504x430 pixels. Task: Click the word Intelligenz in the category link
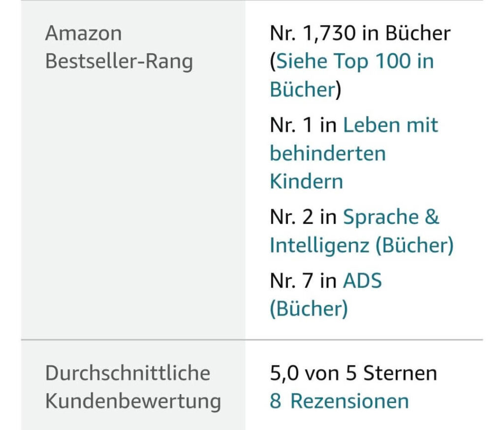tap(318, 246)
